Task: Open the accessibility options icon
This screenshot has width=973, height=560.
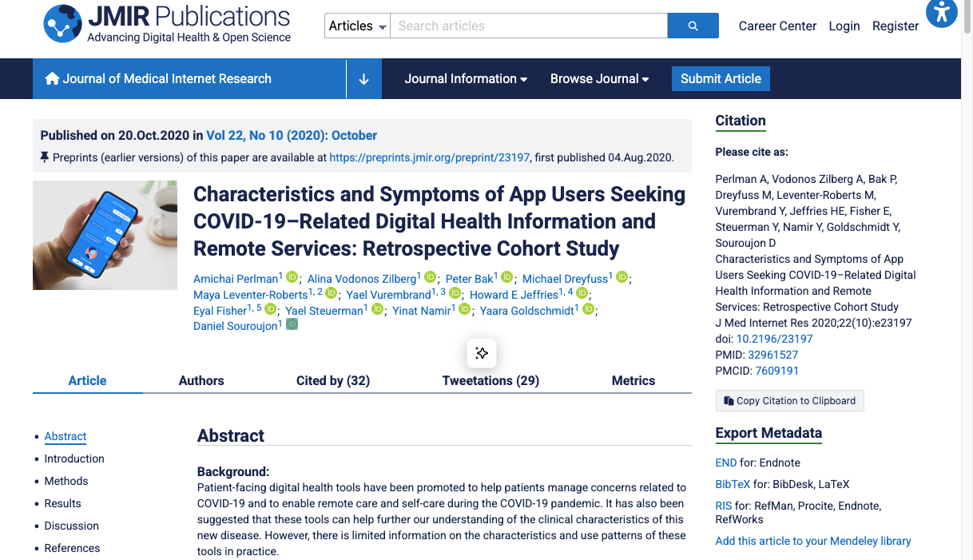Action: [x=941, y=13]
